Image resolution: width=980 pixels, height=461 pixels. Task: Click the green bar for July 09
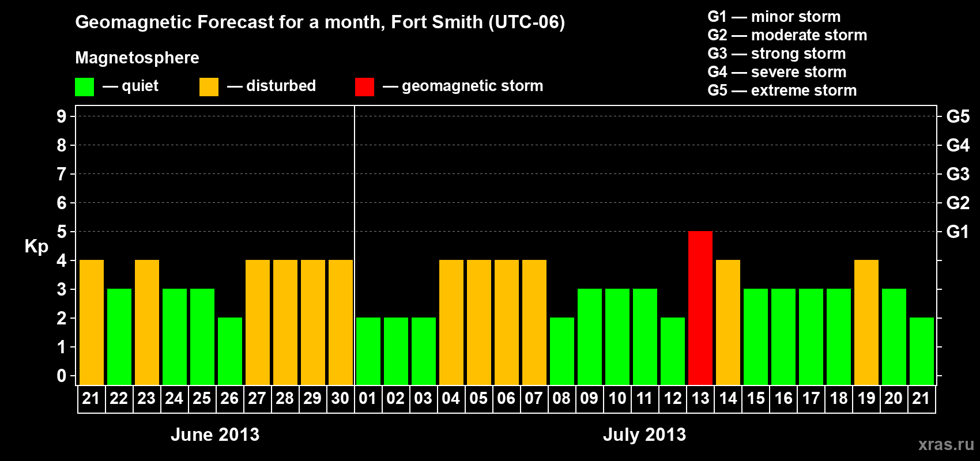[590, 337]
